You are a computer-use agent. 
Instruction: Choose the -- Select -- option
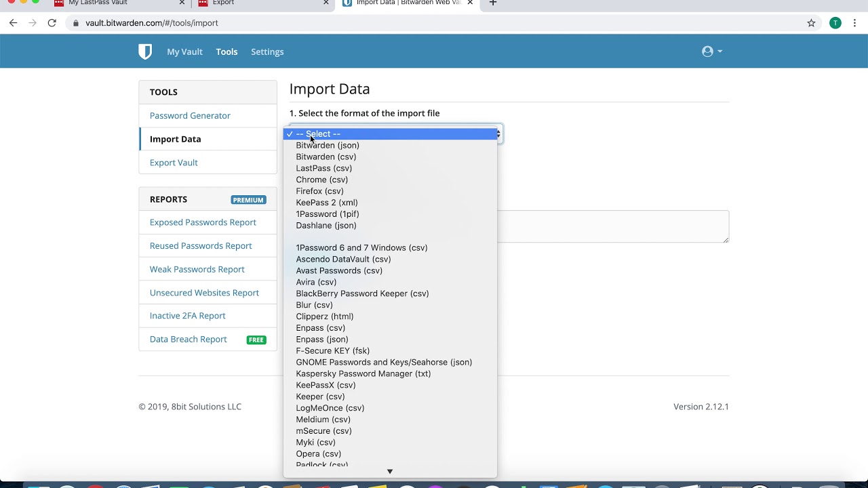[x=390, y=134]
